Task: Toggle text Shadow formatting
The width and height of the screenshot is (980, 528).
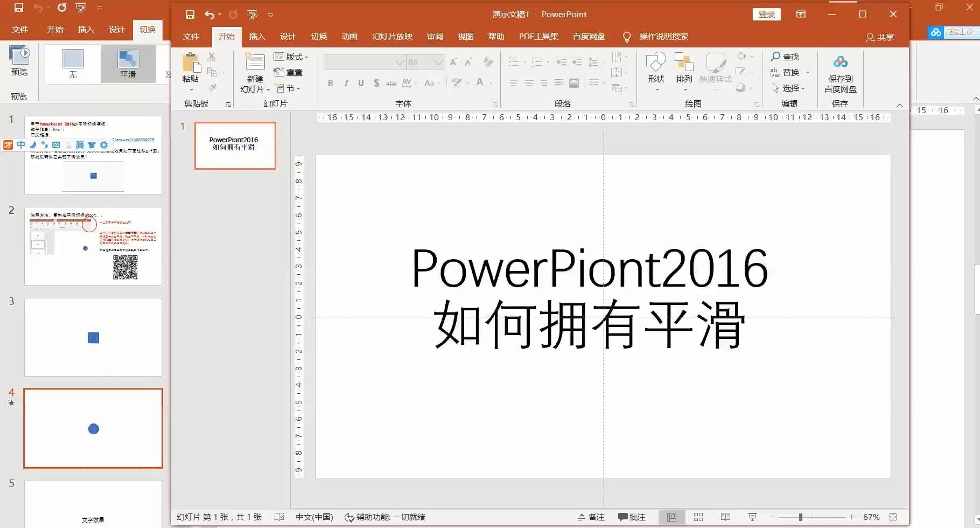Action: tap(376, 83)
